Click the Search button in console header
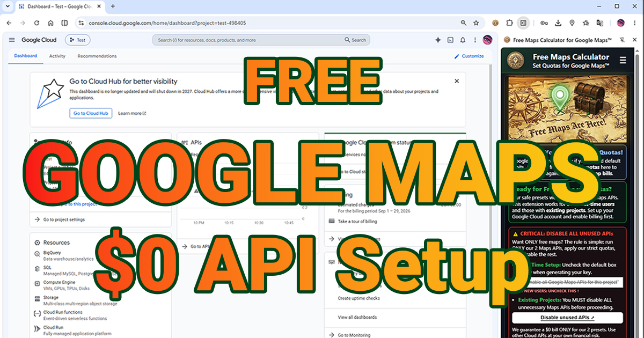 coord(356,40)
